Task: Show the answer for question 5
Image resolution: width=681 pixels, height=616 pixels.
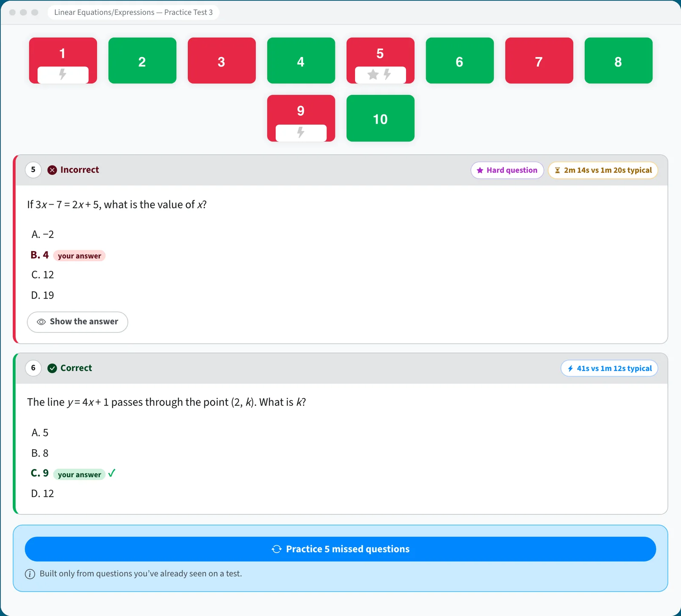Action: tap(77, 322)
